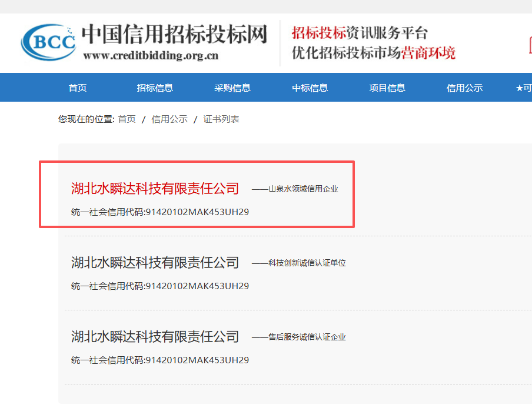Viewport: 532px width, 405px height.
Task: Click credit code under 山泉水领域信用企业 entry
Action: tap(160, 212)
